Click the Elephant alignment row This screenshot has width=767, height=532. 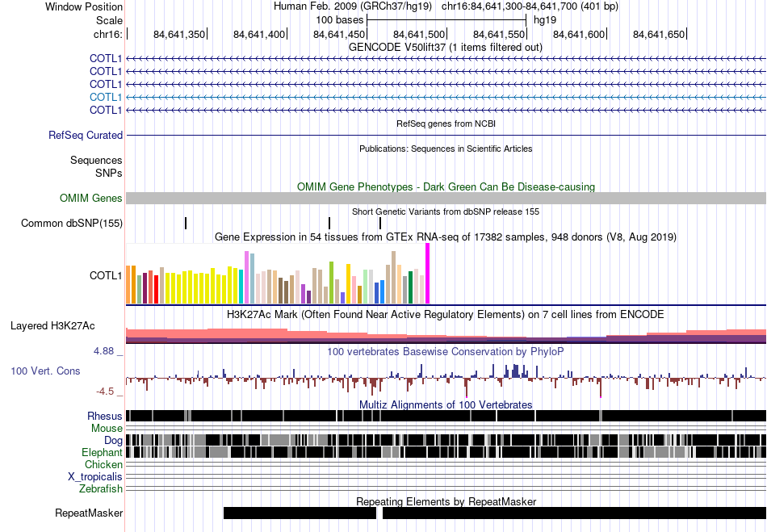point(446,452)
